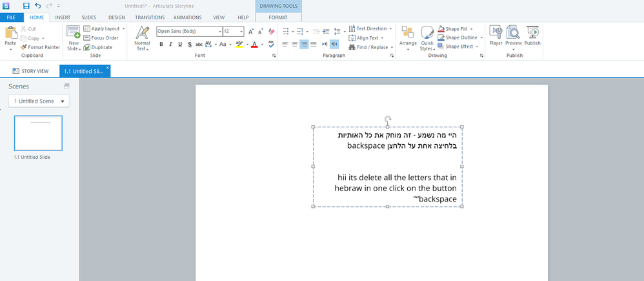Image resolution: width=644 pixels, height=281 pixels.
Task: Switch to the INSERT ribbon tab
Action: point(63,17)
